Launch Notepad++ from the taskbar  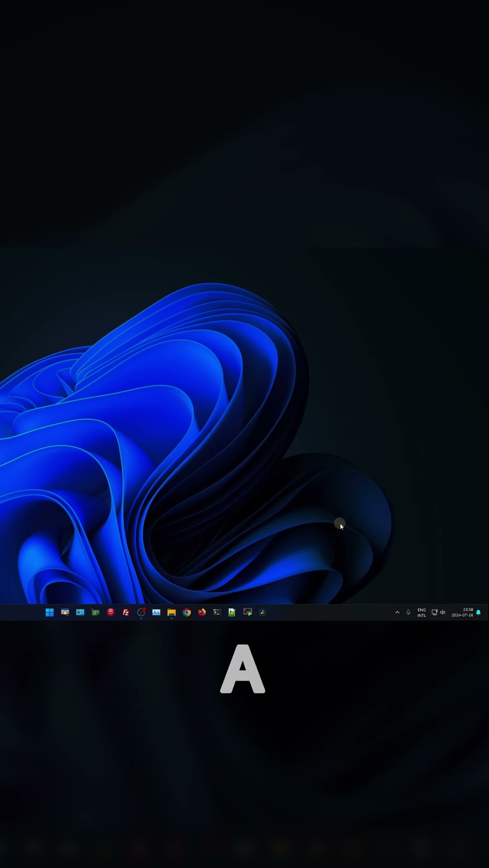232,612
